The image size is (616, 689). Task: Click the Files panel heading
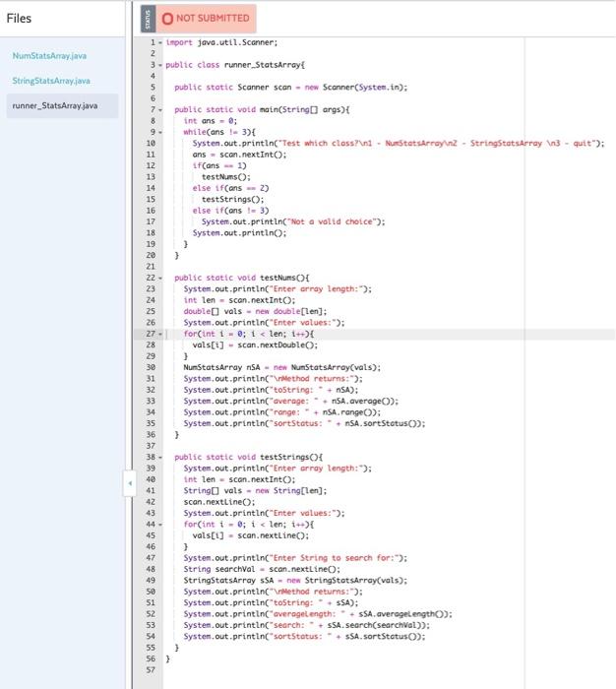click(19, 19)
